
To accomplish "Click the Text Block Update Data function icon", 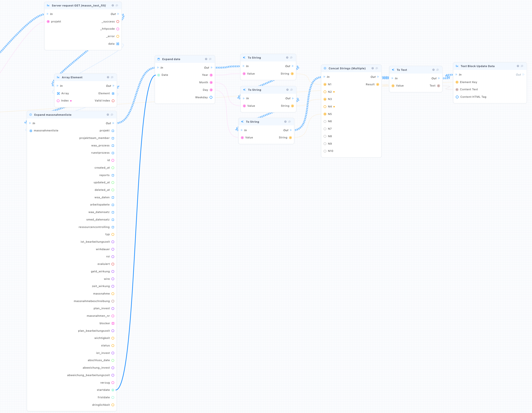I will pos(457,66).
